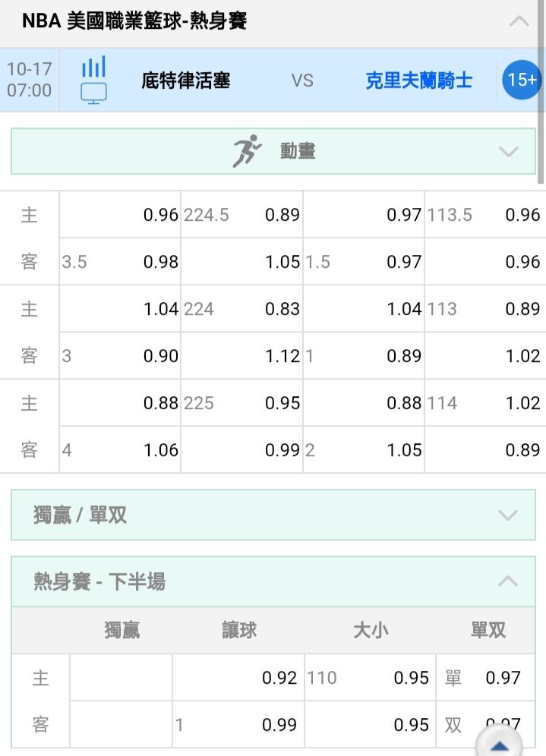Open team 克里夫蘭騎士
Viewport: 546px width, 756px height.
tap(418, 80)
